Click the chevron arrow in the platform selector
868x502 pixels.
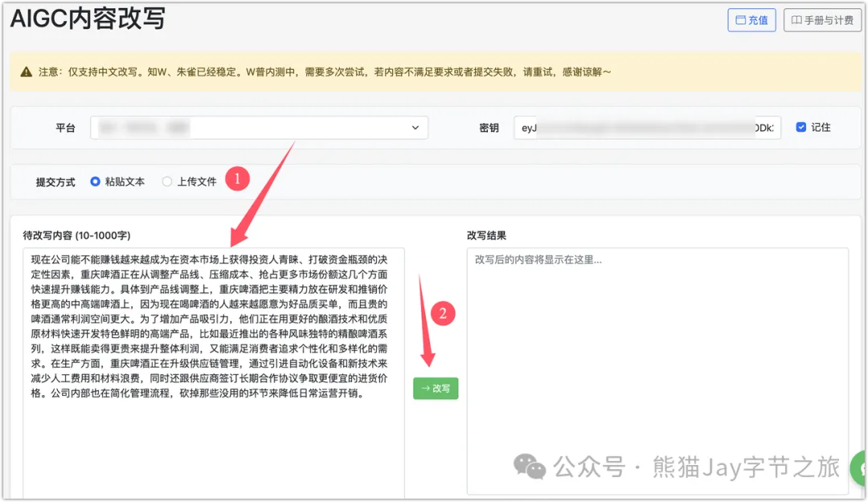pyautogui.click(x=416, y=128)
